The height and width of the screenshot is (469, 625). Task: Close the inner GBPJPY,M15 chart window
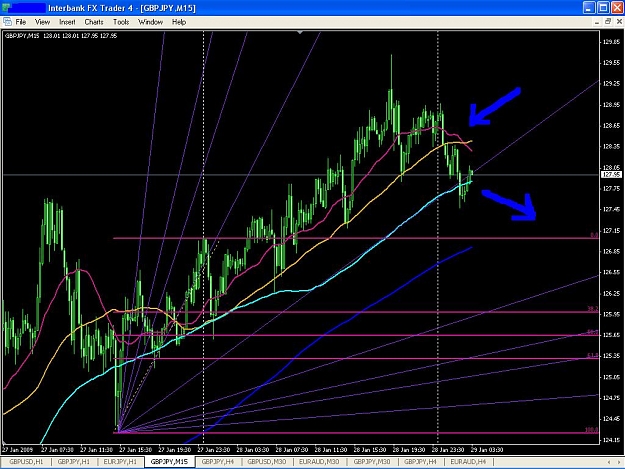619,22
